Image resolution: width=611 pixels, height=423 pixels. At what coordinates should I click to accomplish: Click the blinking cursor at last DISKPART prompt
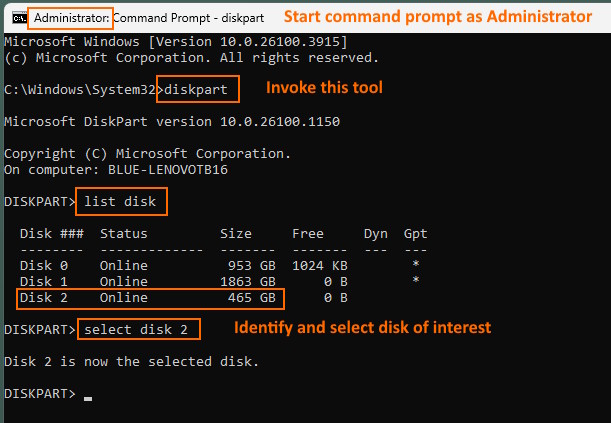pos(88,398)
